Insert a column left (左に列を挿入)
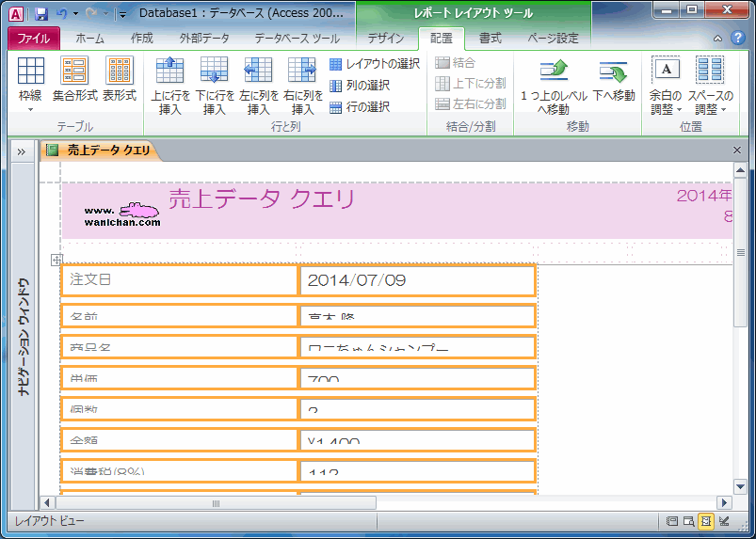Viewport: 756px width, 539px height. (x=258, y=86)
